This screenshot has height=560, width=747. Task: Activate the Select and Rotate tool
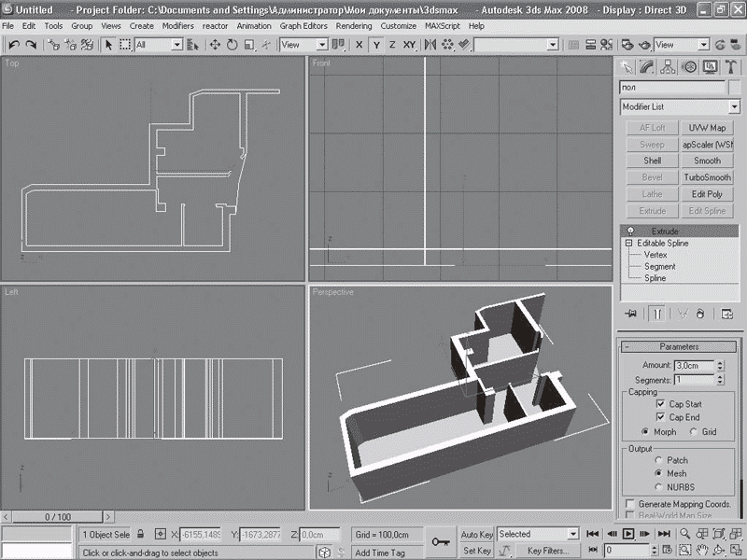(231, 45)
